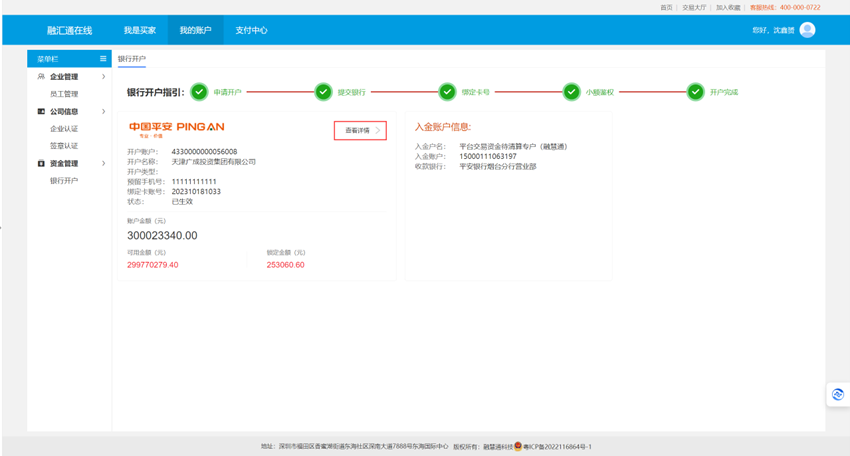Image resolution: width=850 pixels, height=456 pixels.
Task: Click the 申请开户 green check icon
Action: [200, 92]
